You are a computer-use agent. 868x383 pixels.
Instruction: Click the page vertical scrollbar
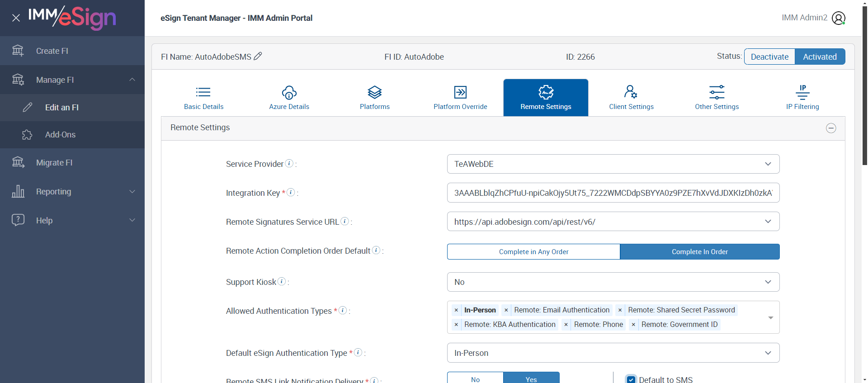[x=865, y=86]
